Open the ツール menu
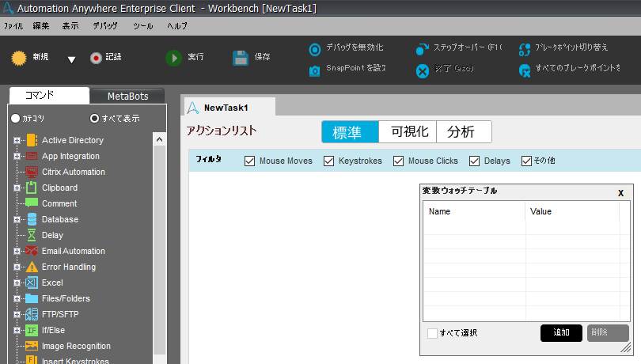 click(143, 26)
